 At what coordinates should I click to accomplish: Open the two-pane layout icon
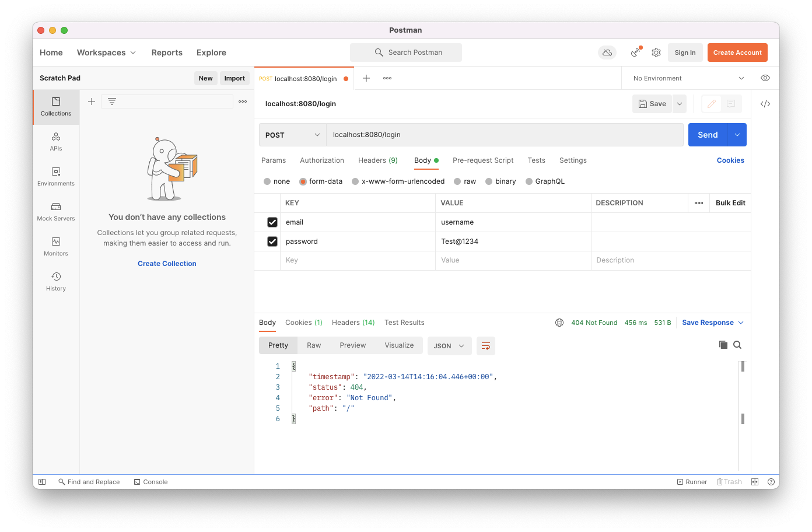click(x=755, y=482)
